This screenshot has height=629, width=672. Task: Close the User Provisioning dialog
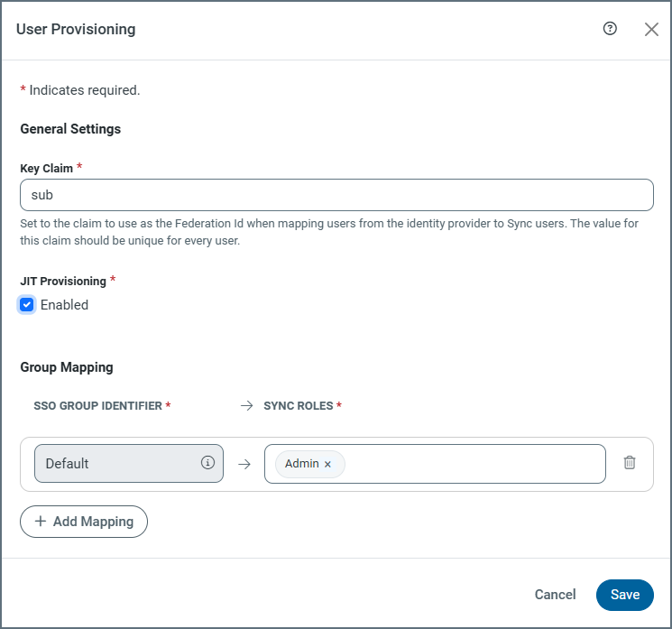pyautogui.click(x=651, y=29)
